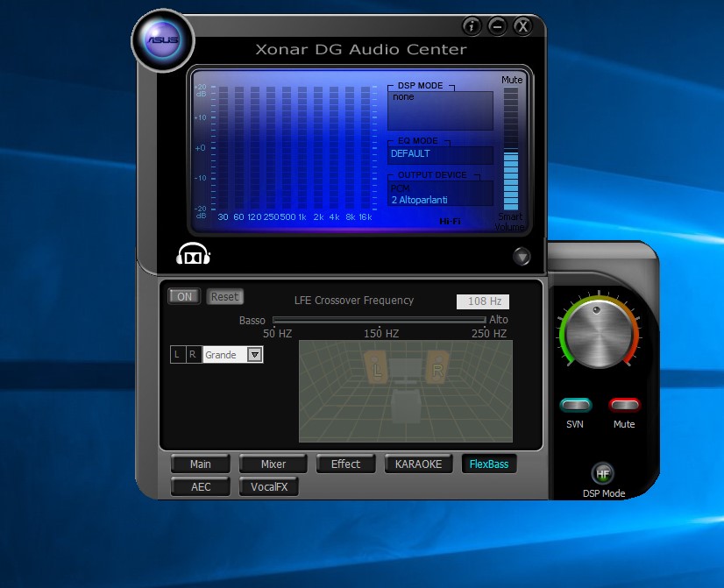
Task: Click the left speaker in room preview
Action: tap(376, 367)
